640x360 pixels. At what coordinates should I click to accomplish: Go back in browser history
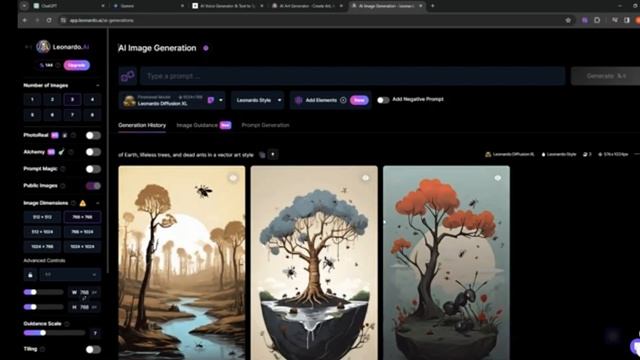[25, 20]
